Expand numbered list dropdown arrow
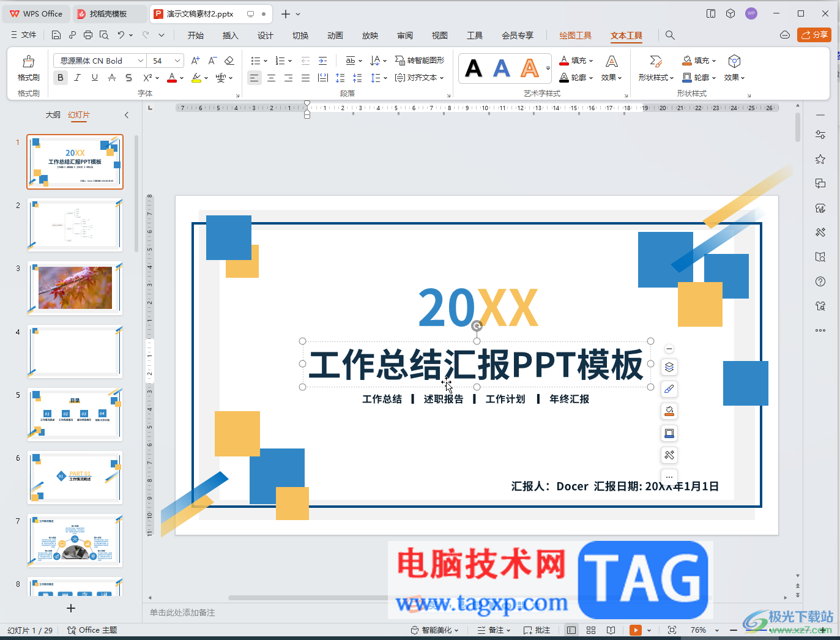The width and height of the screenshot is (840, 640). [290, 61]
